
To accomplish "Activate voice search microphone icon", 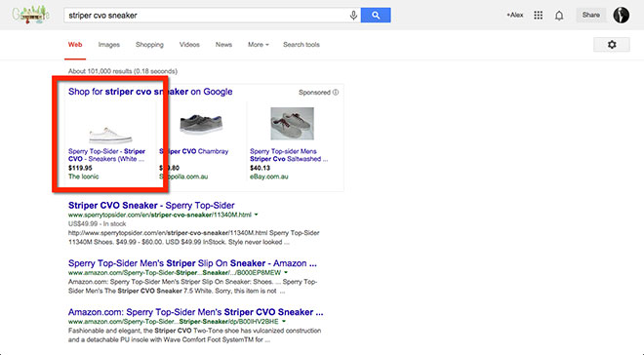I will click(353, 16).
